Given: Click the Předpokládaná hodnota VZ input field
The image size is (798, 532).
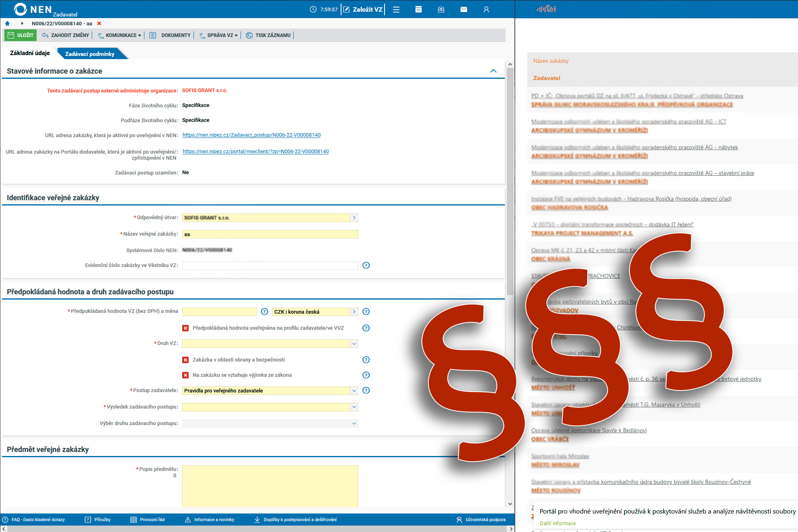Looking at the screenshot, I should point(219,312).
